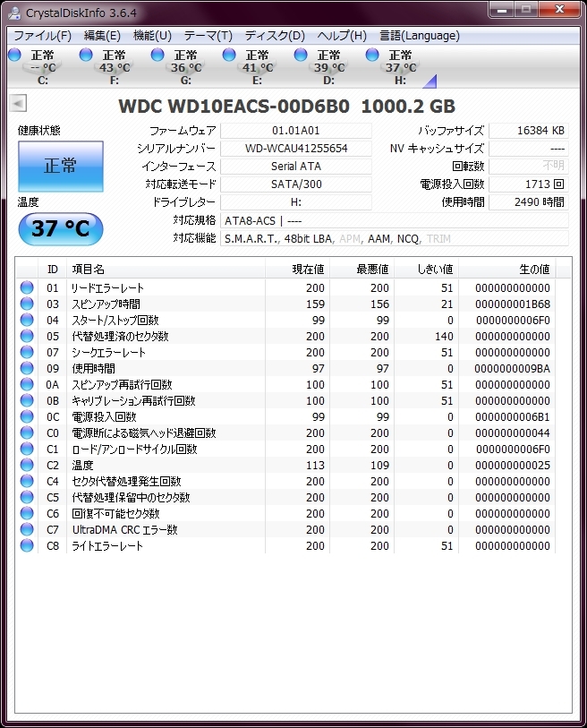Click status orb for キャリブレーション再試行回数 row
Image resolution: width=587 pixels, height=728 pixels.
pyautogui.click(x=27, y=400)
